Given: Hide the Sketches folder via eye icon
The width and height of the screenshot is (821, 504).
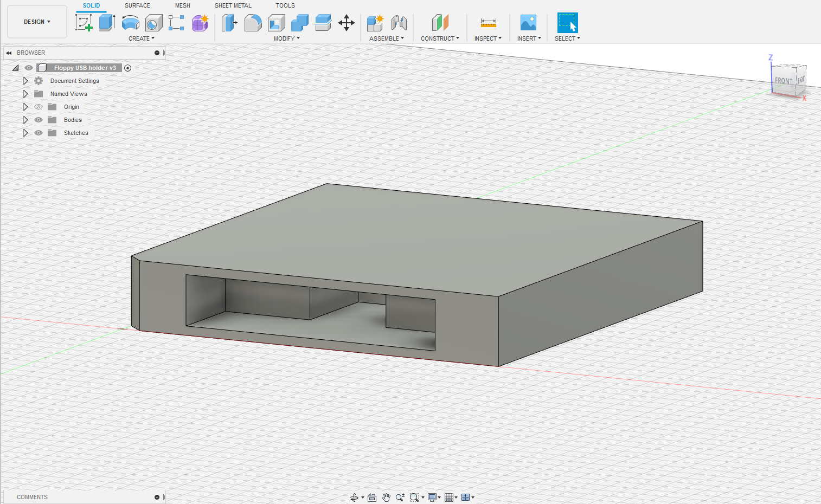Looking at the screenshot, I should pyautogui.click(x=39, y=133).
